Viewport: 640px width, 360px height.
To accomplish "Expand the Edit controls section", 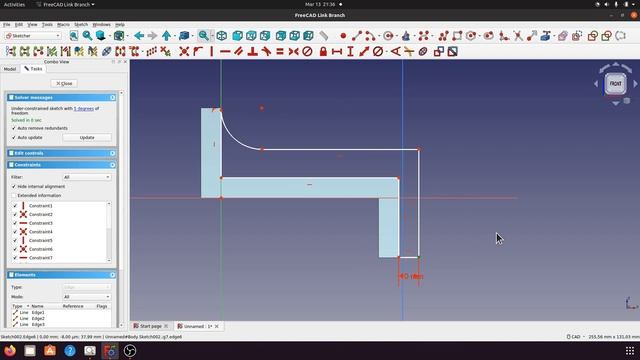I will point(112,153).
